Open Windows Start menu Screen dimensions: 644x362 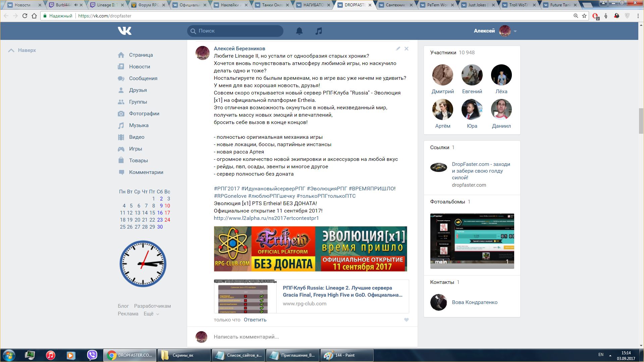click(9, 355)
